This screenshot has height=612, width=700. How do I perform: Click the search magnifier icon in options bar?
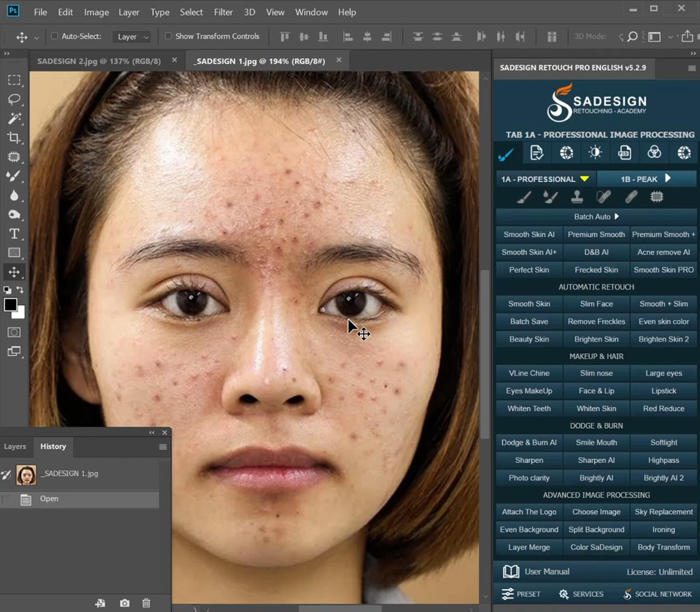632,37
